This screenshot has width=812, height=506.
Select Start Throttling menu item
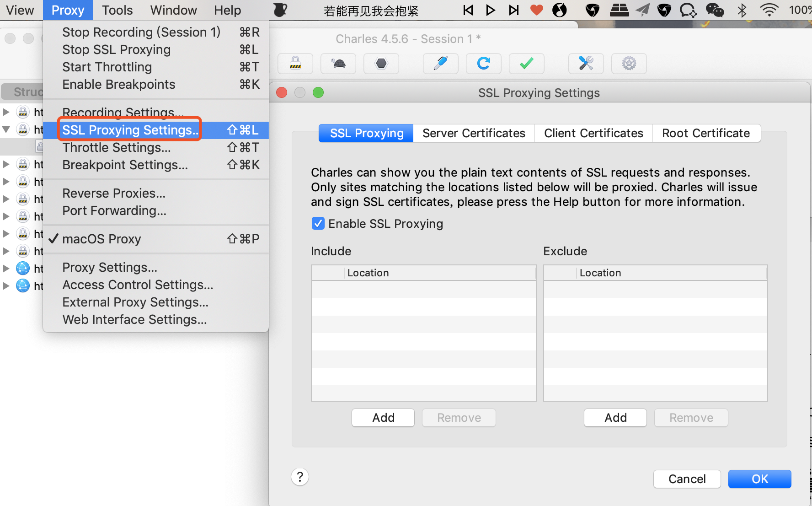click(155, 67)
